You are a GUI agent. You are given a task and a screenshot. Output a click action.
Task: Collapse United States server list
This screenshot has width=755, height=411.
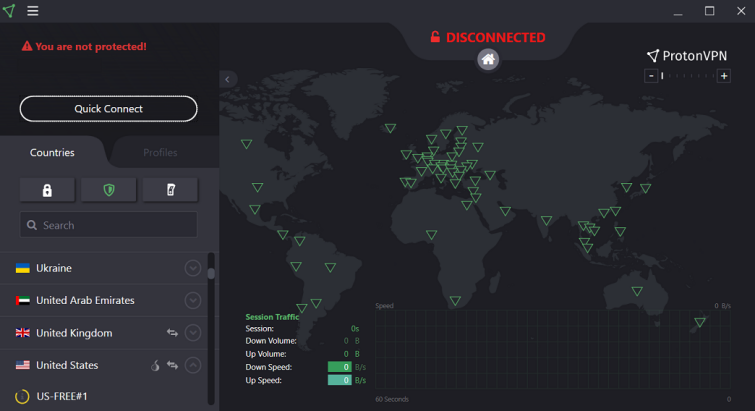tap(193, 365)
